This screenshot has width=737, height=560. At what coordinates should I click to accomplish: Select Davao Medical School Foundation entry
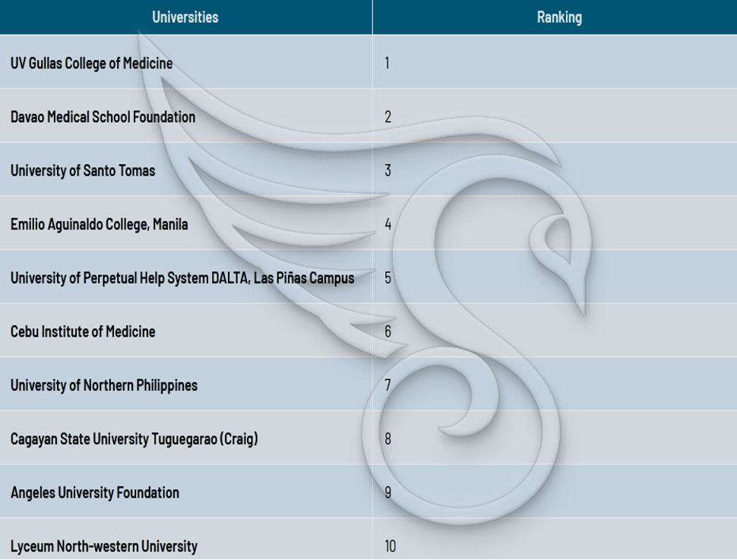point(103,116)
